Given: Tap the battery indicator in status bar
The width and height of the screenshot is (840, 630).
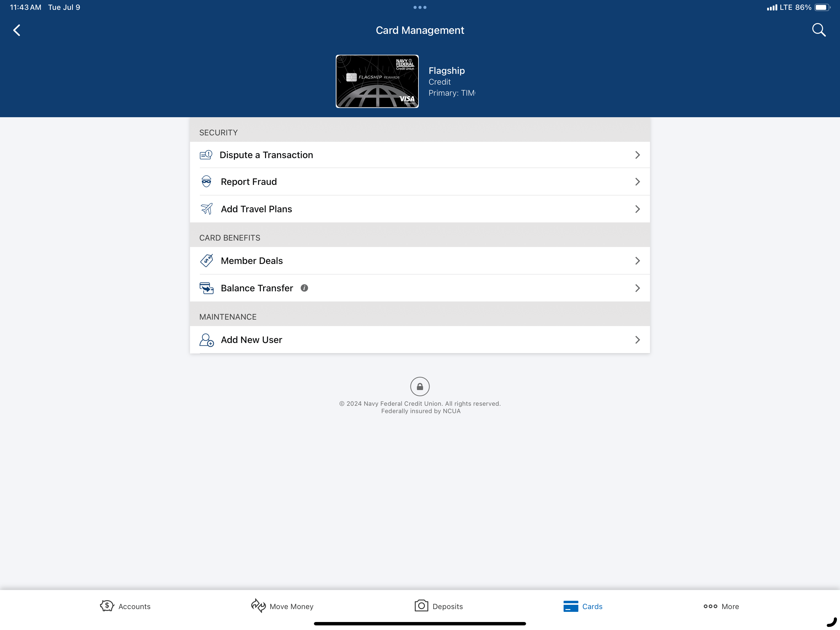Looking at the screenshot, I should 822,7.
